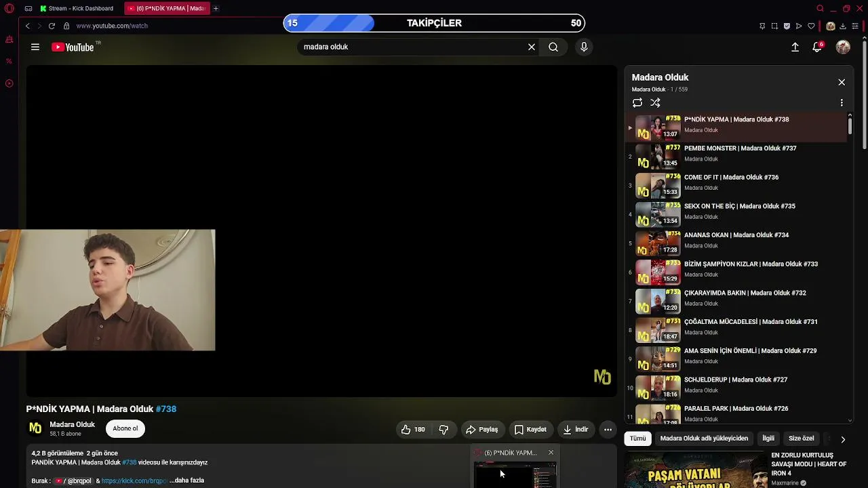This screenshot has width=868, height=488.
Task: Open the YouTube upload/create button
Action: tap(795, 47)
